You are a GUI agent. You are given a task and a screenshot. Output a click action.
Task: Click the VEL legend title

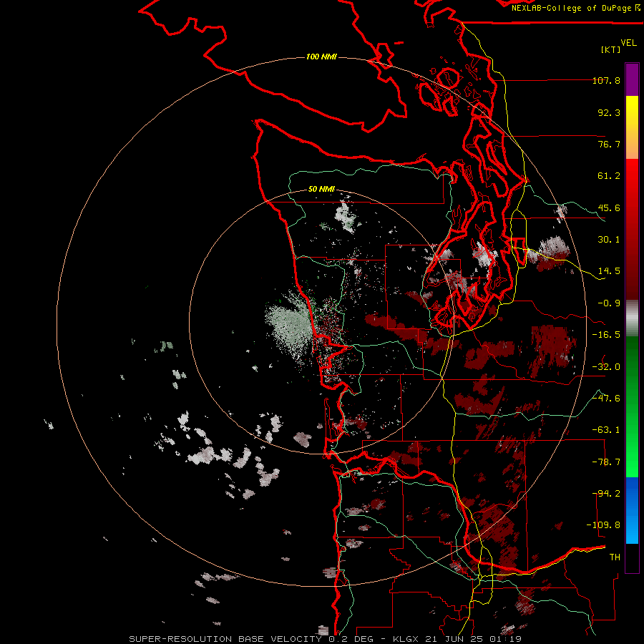click(x=628, y=43)
